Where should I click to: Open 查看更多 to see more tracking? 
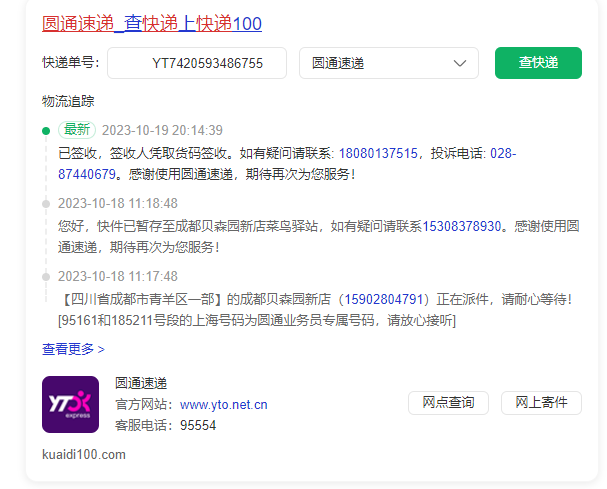(73, 349)
